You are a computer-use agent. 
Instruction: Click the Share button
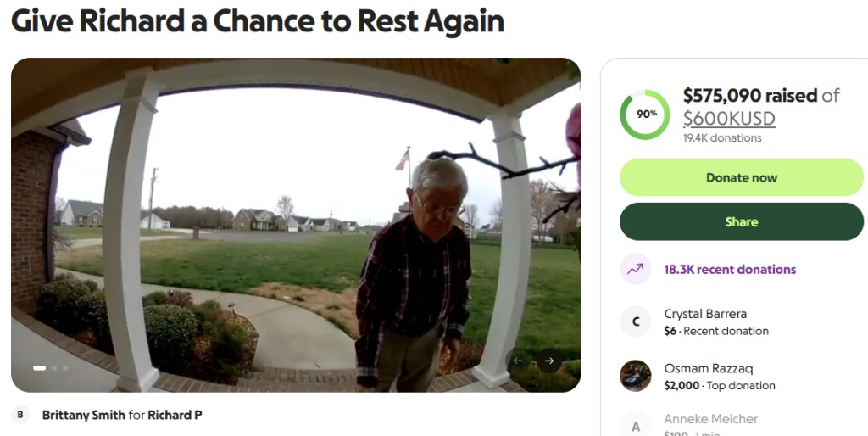(741, 221)
